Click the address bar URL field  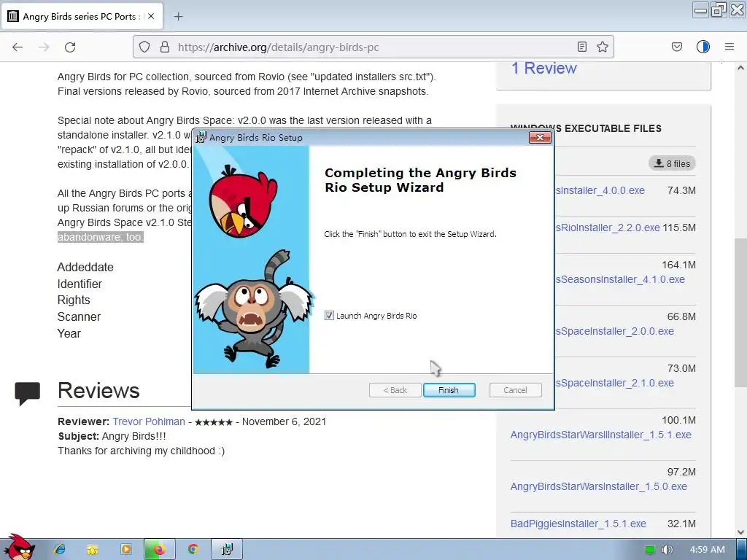click(x=373, y=47)
